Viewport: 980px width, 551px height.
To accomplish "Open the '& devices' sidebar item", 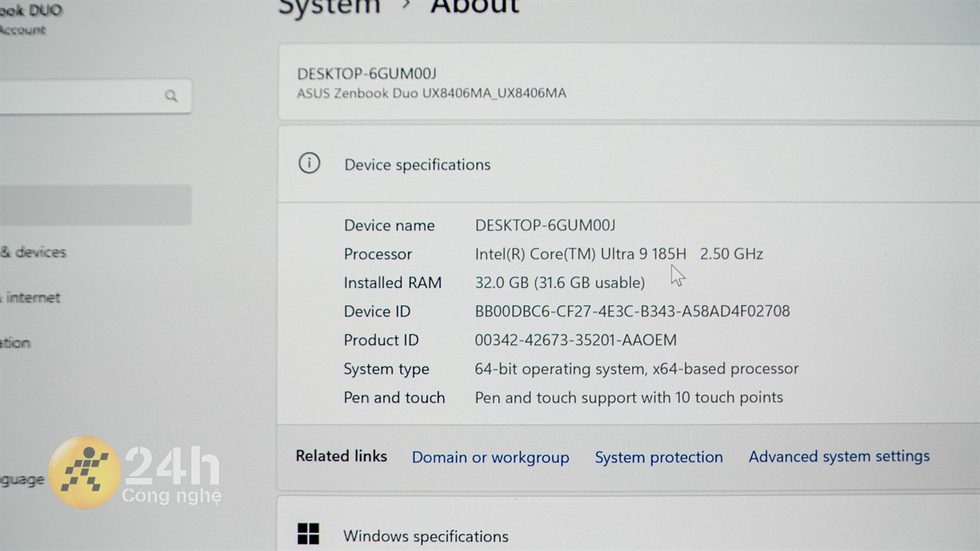I will [x=33, y=252].
